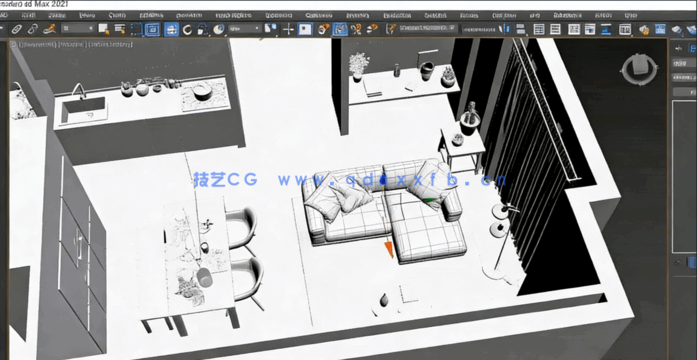
Task: Open the Rendered Frame Window
Action: pos(660,29)
